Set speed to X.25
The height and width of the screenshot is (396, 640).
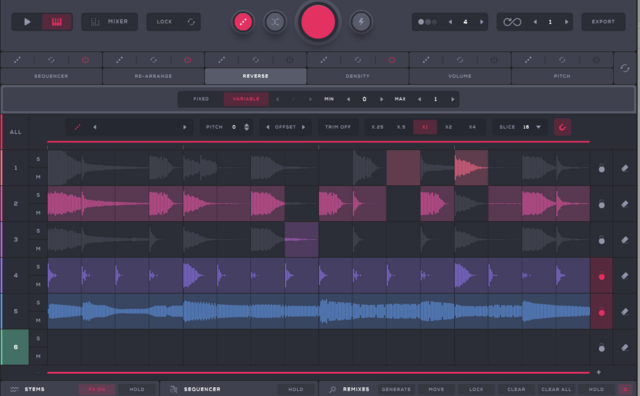[x=377, y=127]
